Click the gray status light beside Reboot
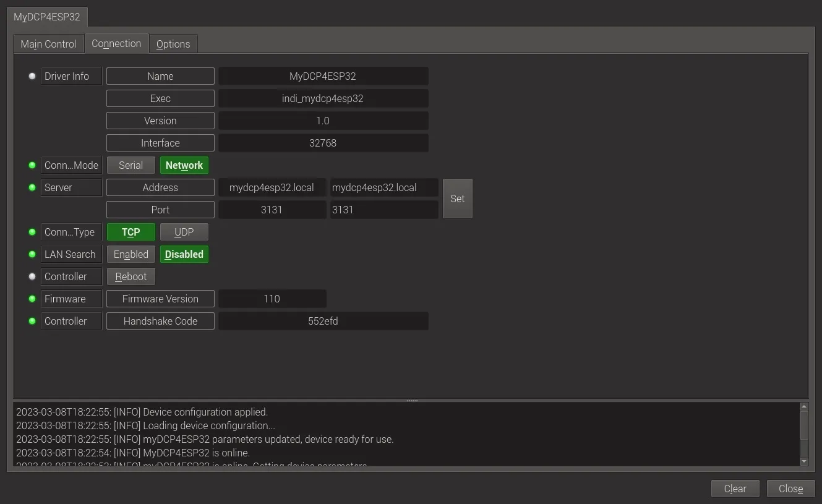822x504 pixels. point(32,276)
